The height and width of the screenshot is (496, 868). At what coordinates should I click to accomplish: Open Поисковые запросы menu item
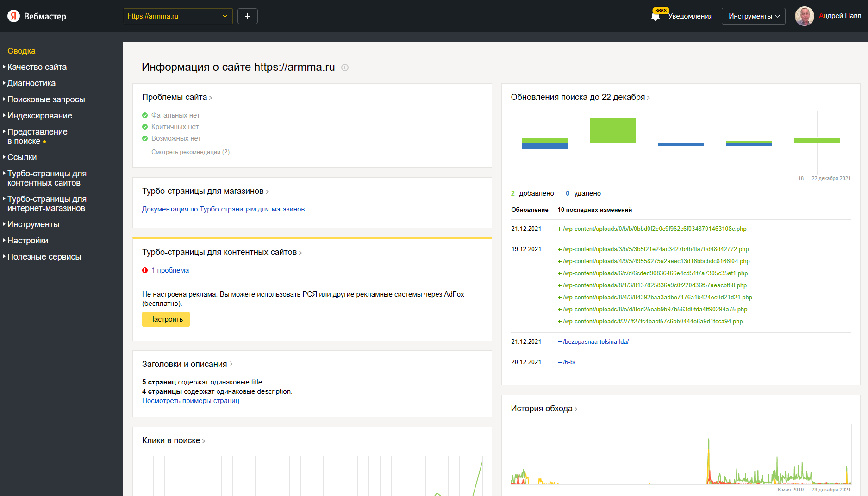coord(46,99)
